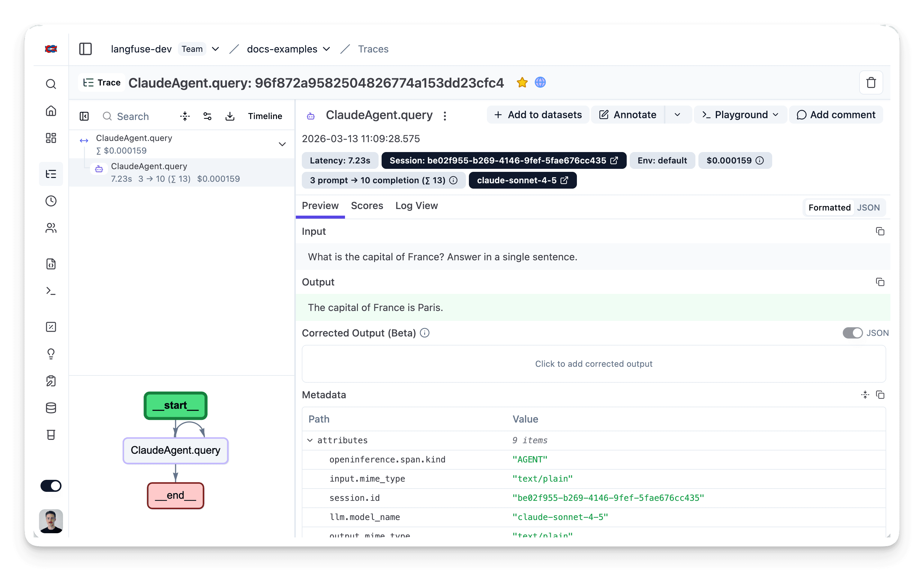Open the Playground terminal icon in sidebar
The height and width of the screenshot is (571, 924).
[51, 290]
